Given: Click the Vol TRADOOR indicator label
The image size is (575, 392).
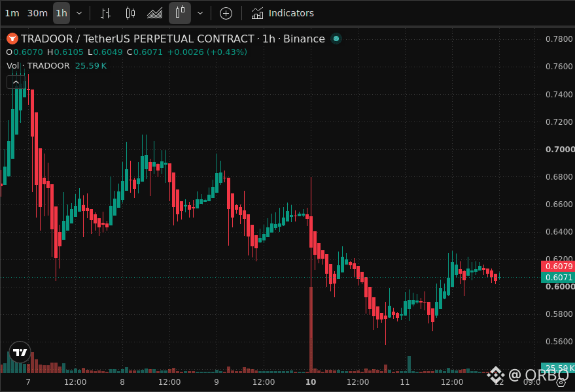Looking at the screenshot, I should (38, 65).
